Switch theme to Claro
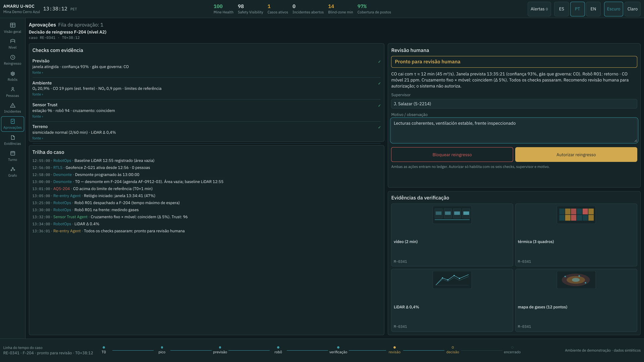Screen dimensions: 644x362 pyautogui.click(x=632, y=9)
